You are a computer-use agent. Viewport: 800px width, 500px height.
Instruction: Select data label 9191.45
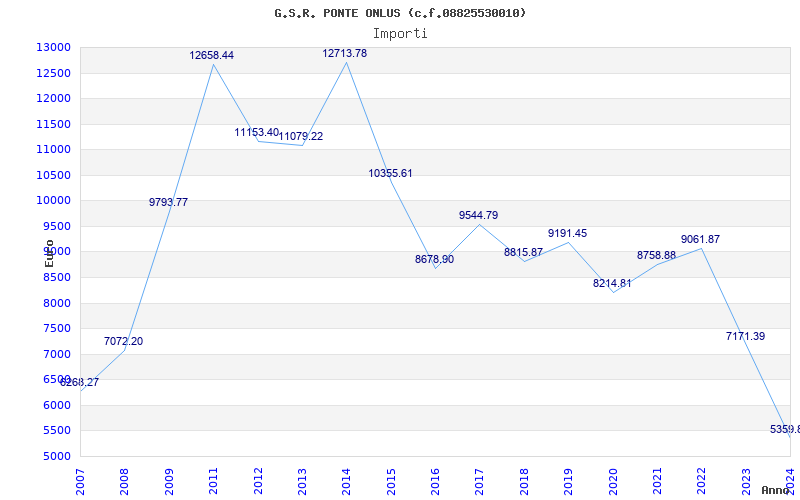[x=567, y=233]
